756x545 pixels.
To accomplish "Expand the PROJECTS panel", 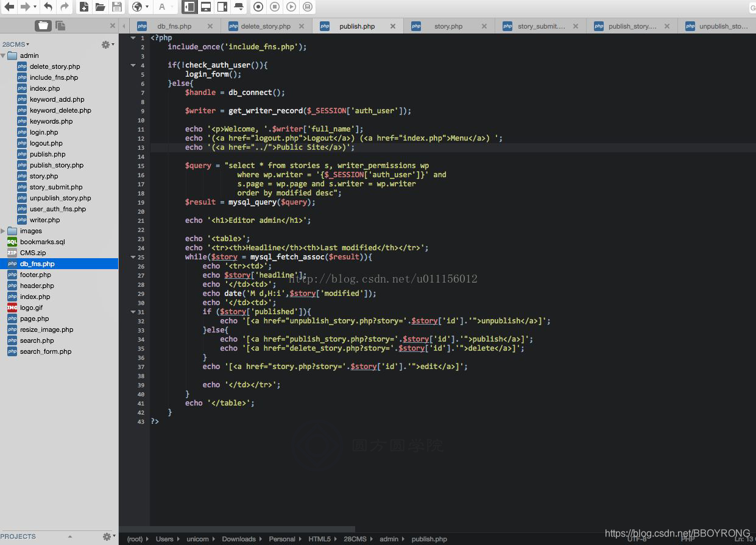I will 69,536.
